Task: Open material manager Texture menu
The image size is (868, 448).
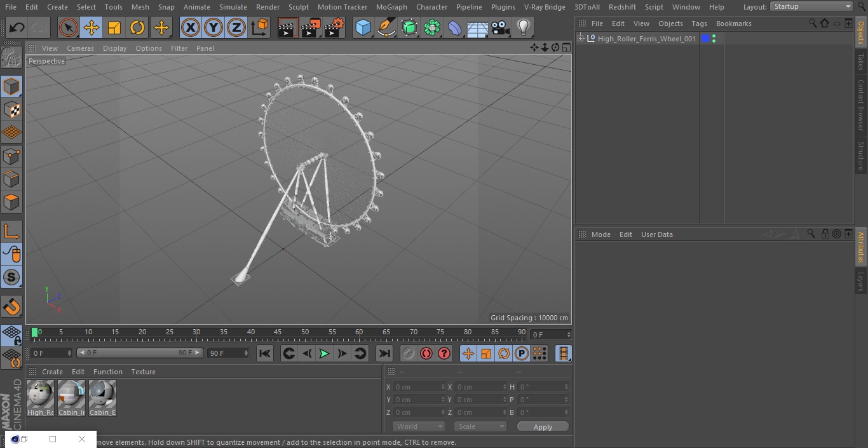Action: pyautogui.click(x=143, y=372)
